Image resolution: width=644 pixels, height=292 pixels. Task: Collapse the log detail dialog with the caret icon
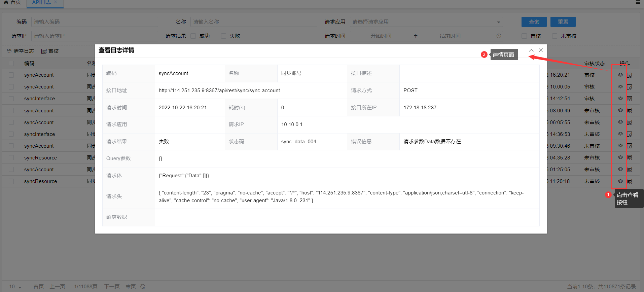(531, 50)
